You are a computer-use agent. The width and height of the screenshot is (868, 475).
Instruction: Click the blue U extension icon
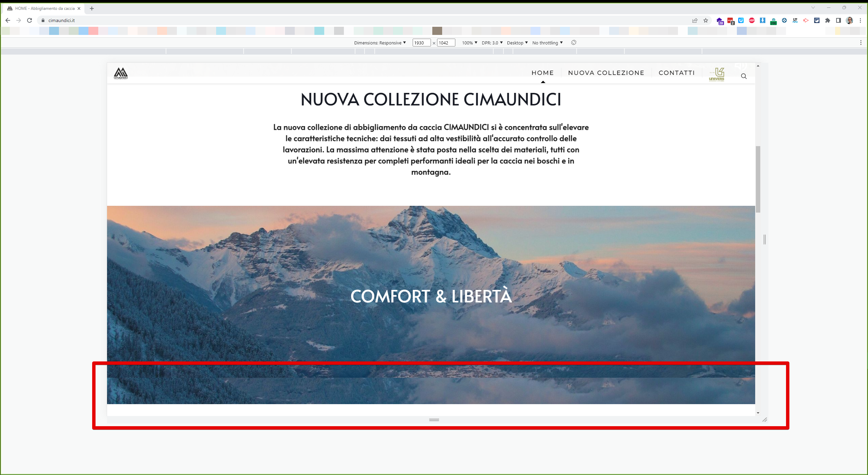pos(741,20)
